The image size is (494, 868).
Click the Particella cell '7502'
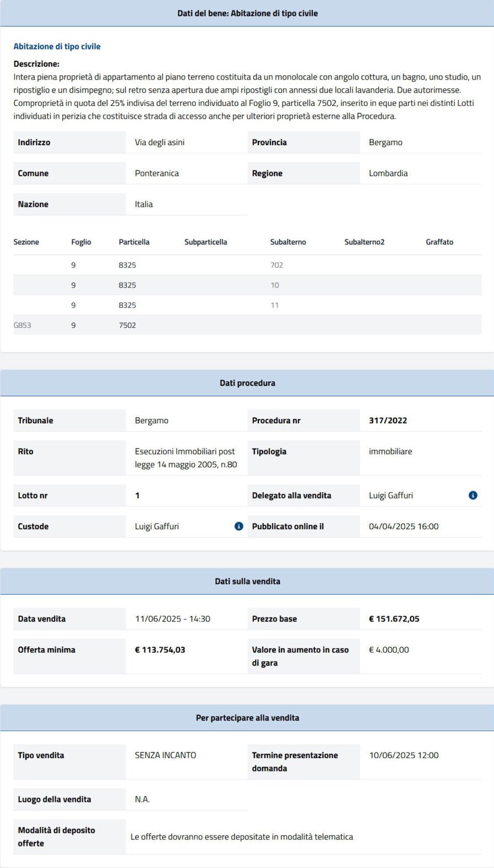pos(127,326)
